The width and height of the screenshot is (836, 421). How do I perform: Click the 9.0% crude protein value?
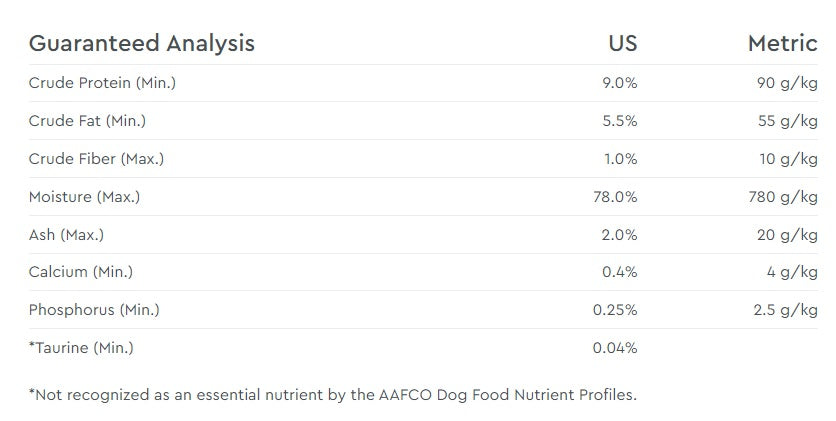pyautogui.click(x=620, y=83)
